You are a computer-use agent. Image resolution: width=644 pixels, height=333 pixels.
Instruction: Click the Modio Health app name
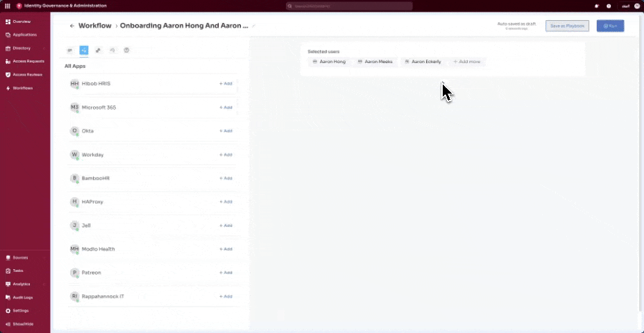pos(99,249)
